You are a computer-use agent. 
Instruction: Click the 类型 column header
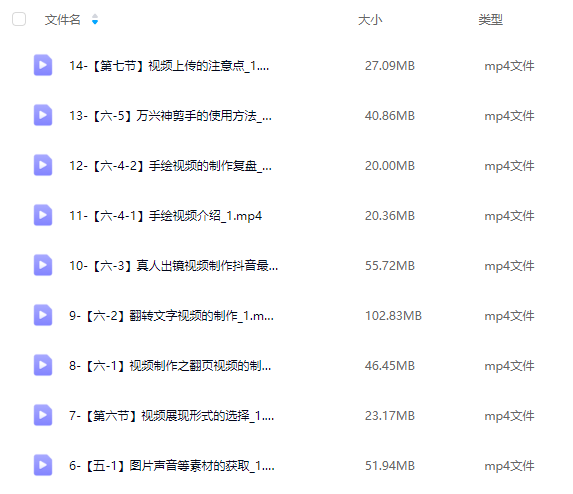(x=491, y=19)
